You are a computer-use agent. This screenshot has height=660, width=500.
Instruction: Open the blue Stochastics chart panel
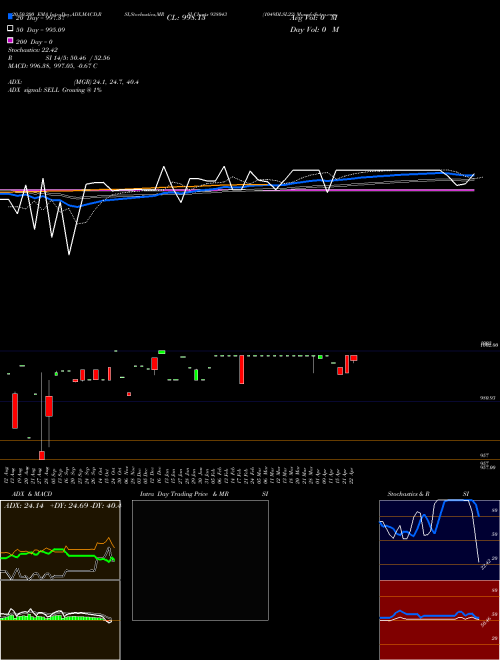coord(439,540)
